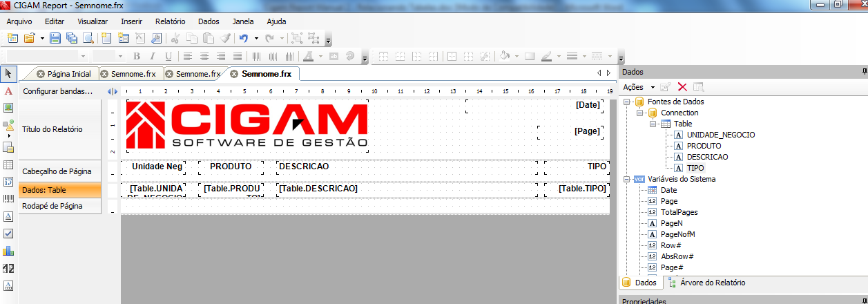The image size is (868, 304).
Task: Select the Rodapé de Página band
Action: (60, 206)
